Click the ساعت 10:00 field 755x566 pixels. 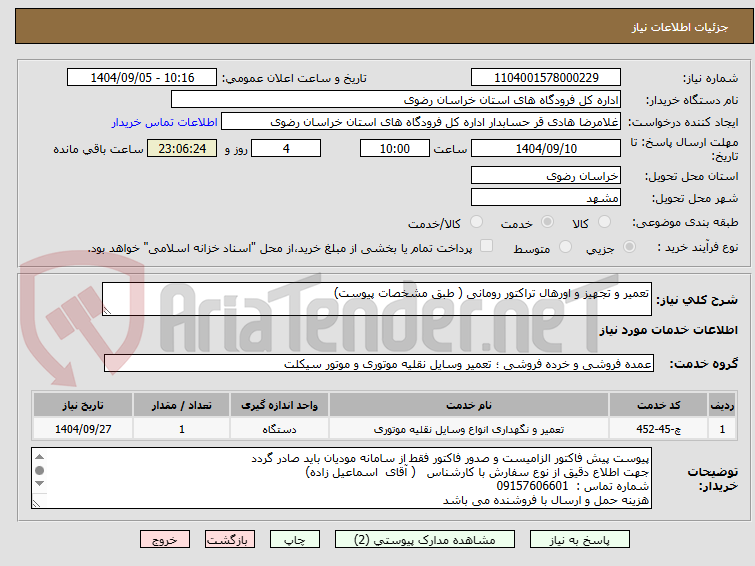pos(395,148)
